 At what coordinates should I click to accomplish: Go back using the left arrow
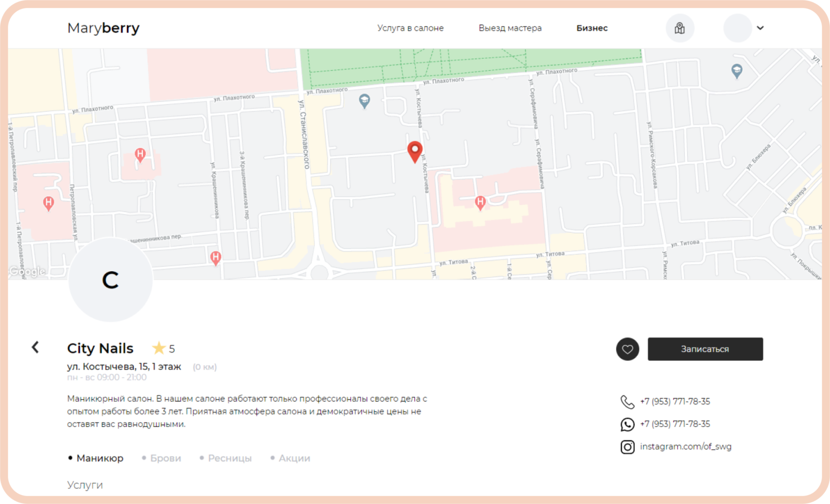tap(35, 347)
